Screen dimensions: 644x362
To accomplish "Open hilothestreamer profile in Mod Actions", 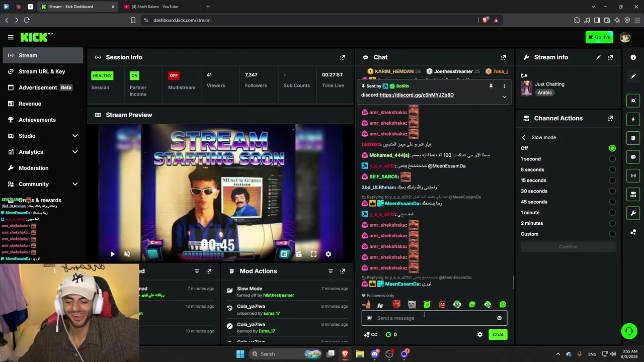I will (278, 296).
